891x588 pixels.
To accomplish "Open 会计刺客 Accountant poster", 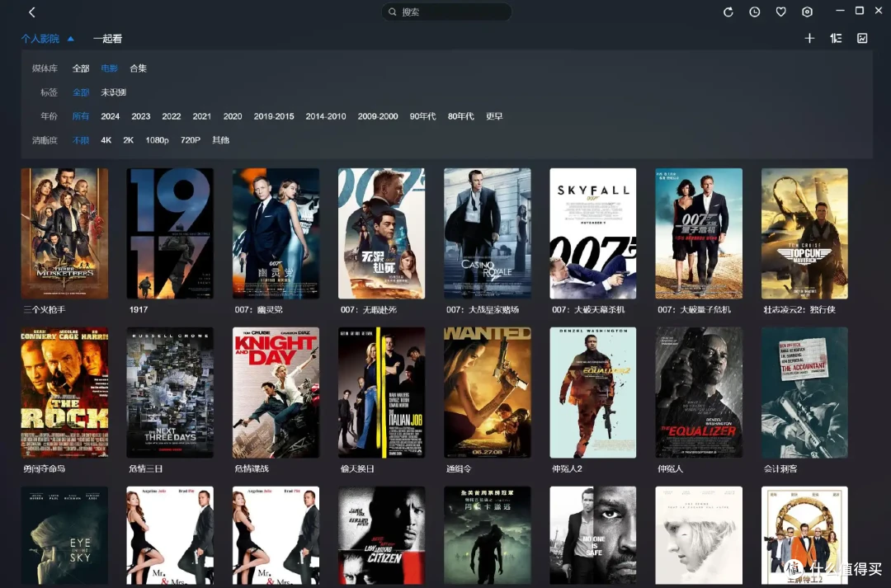I will click(804, 392).
